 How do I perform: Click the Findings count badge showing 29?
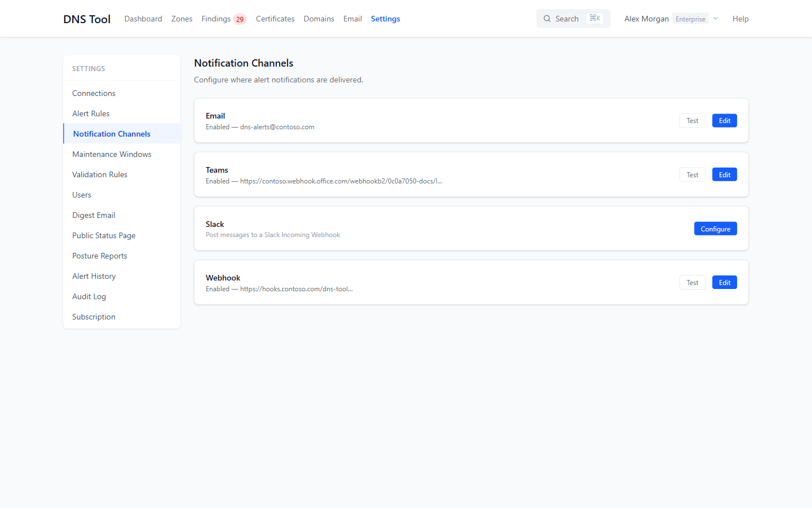click(x=240, y=19)
